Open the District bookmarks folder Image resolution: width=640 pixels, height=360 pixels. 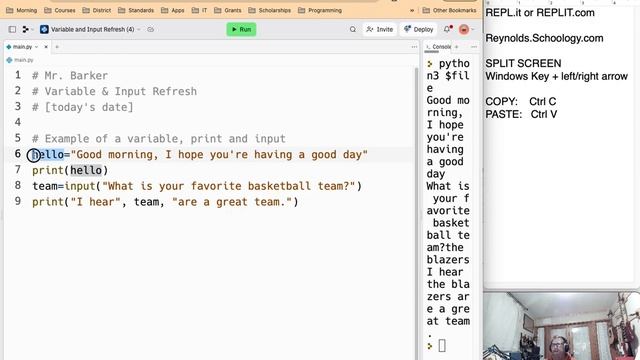pyautogui.click(x=97, y=10)
